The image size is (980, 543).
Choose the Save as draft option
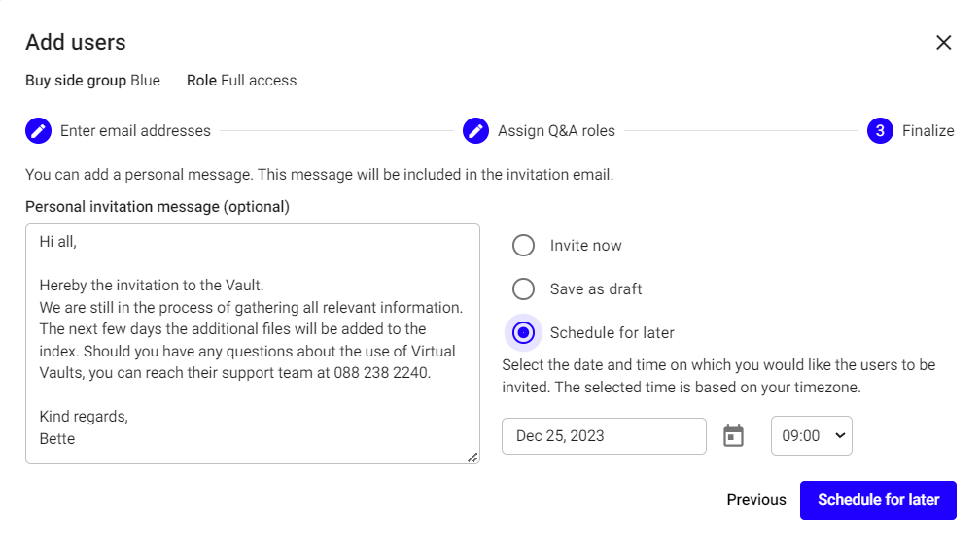[524, 289]
